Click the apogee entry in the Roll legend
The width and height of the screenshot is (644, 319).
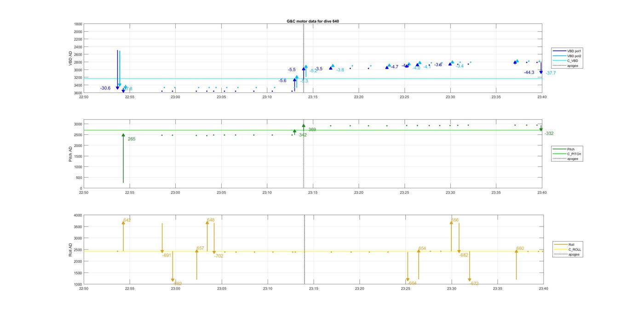click(x=567, y=255)
